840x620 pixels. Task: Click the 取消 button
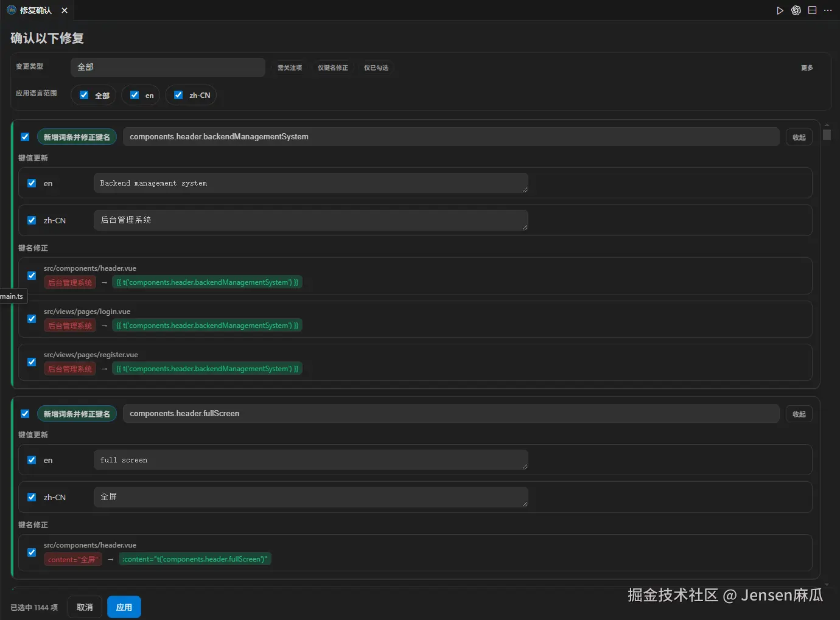point(85,607)
